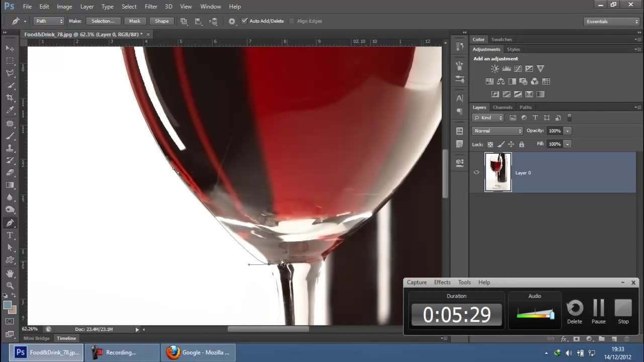Open the Filter menu
The image size is (644, 362).
click(151, 7)
